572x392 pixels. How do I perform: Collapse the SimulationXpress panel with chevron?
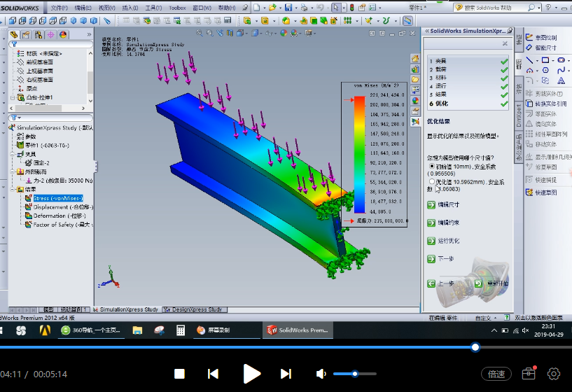pos(427,31)
